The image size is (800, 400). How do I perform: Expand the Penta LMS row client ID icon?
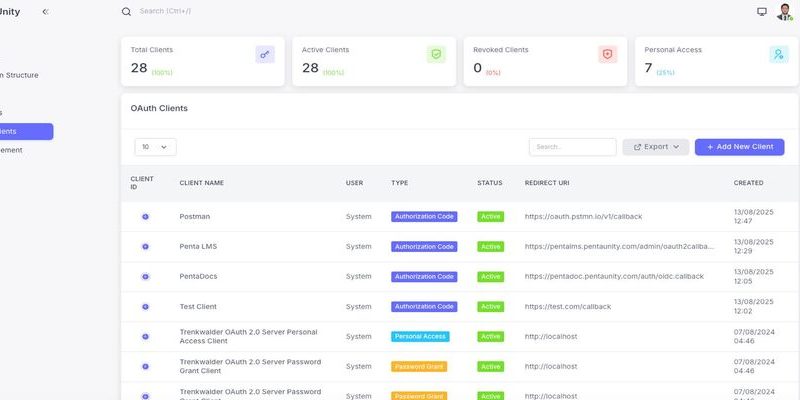pyautogui.click(x=145, y=246)
